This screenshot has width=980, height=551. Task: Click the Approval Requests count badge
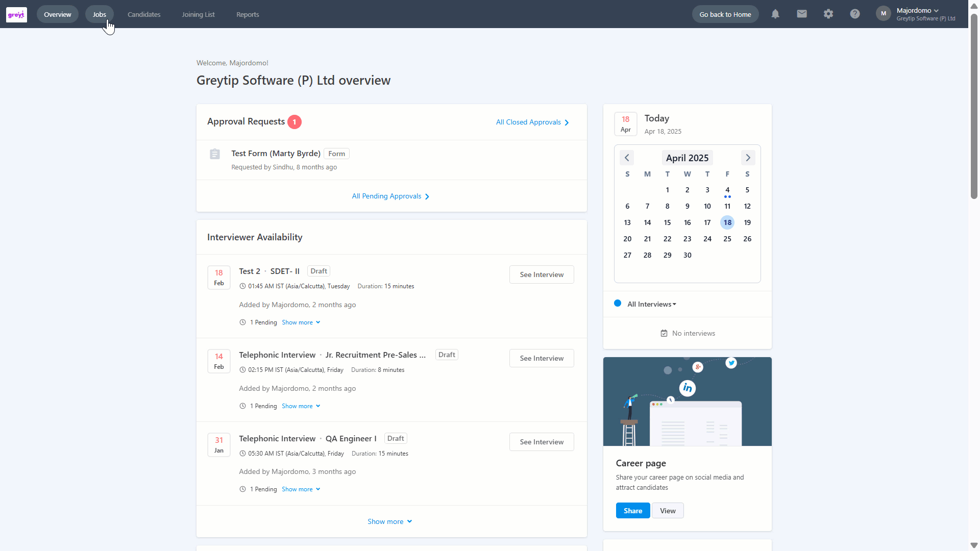295,122
